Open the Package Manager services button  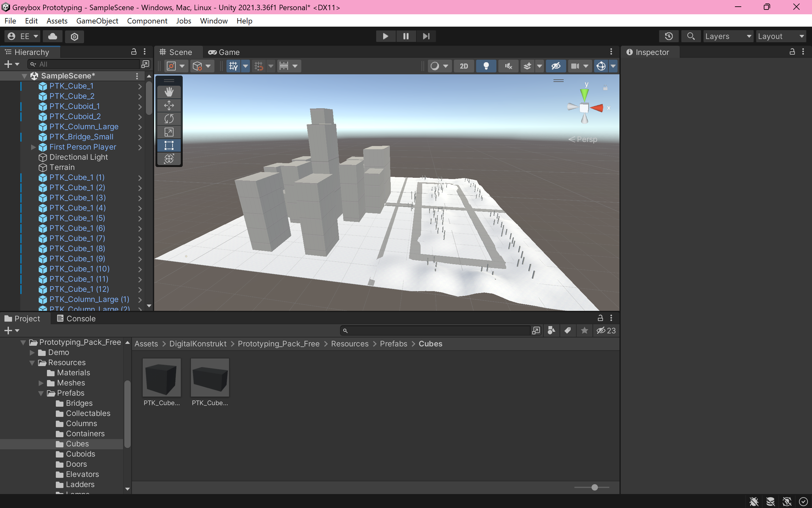75,36
